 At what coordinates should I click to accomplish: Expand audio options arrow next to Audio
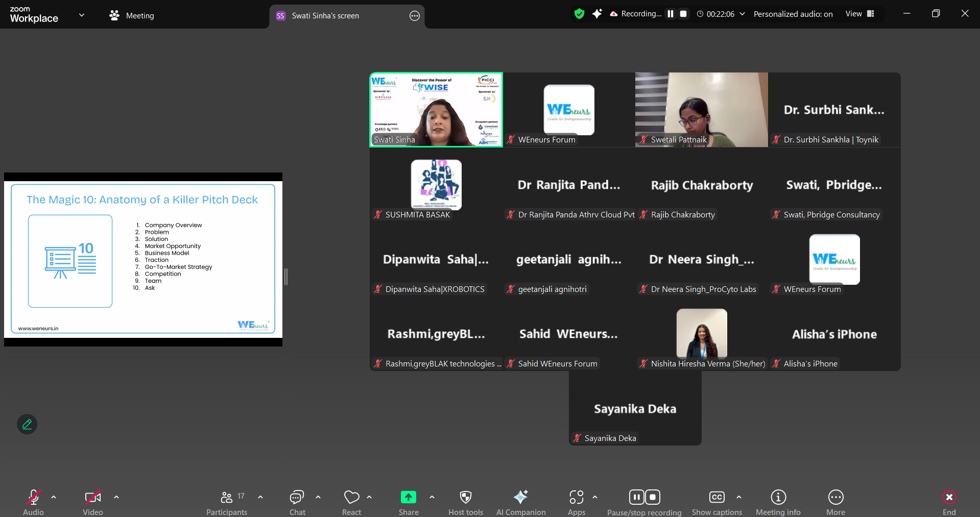tap(54, 497)
